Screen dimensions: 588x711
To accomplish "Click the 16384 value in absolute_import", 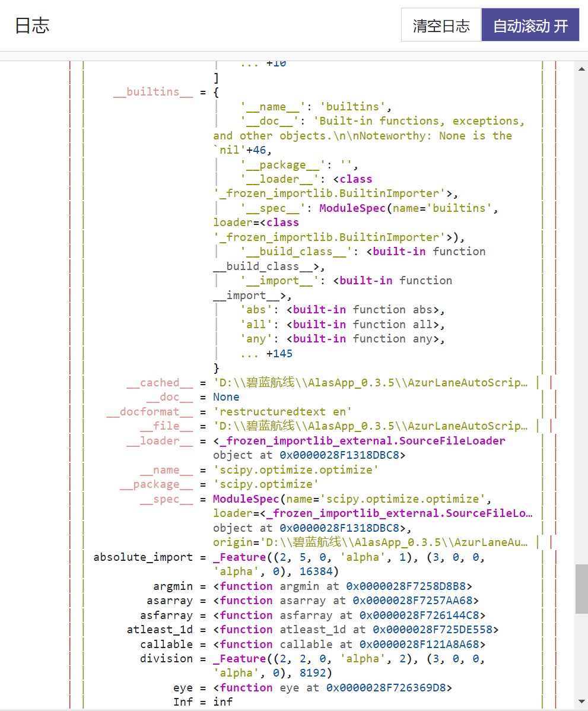I will coord(316,572).
